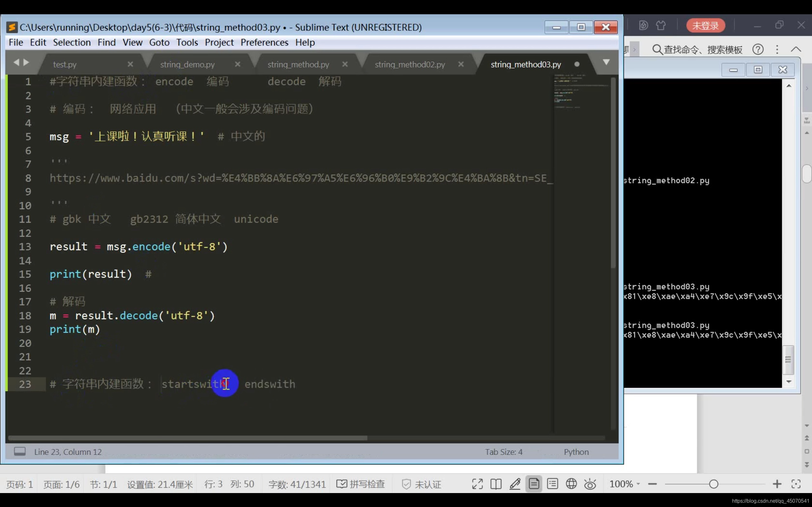Click Python syntax selector in status bar

[x=576, y=452]
